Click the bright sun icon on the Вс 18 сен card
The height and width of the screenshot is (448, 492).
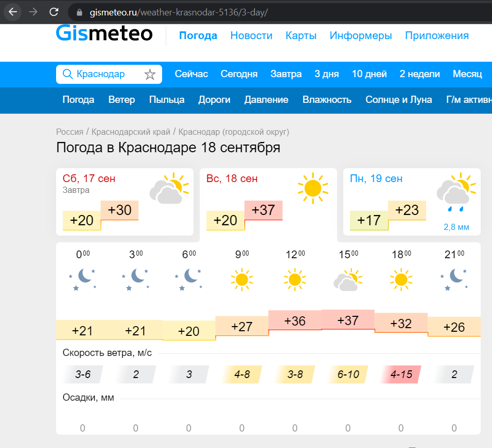(313, 188)
